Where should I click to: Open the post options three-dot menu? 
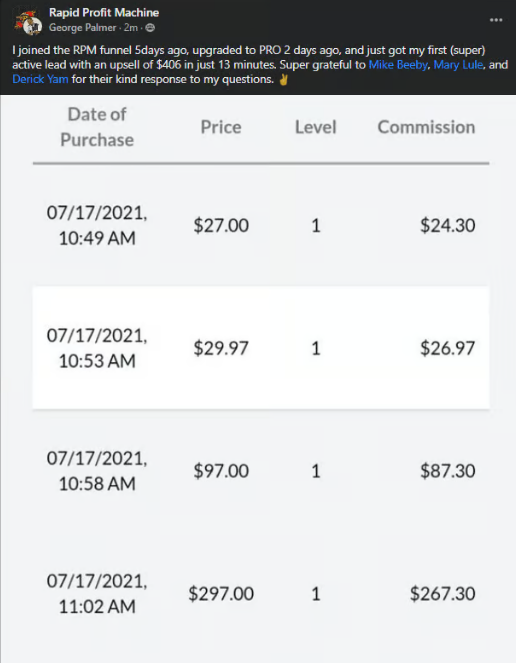(496, 20)
